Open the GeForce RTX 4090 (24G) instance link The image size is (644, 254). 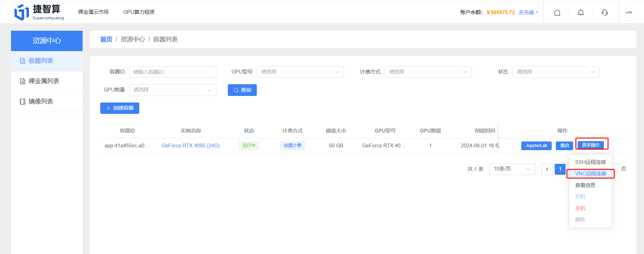tap(190, 146)
